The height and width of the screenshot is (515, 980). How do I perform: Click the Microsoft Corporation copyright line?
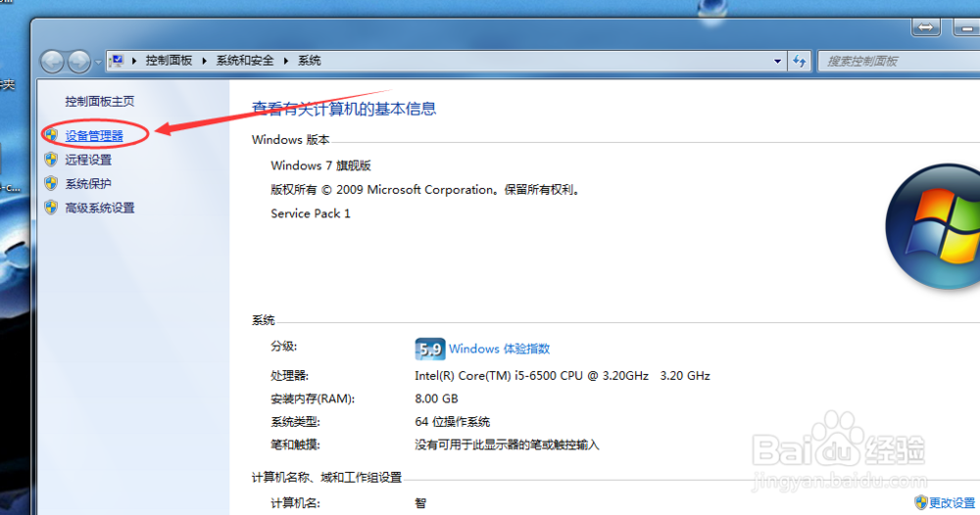(427, 190)
